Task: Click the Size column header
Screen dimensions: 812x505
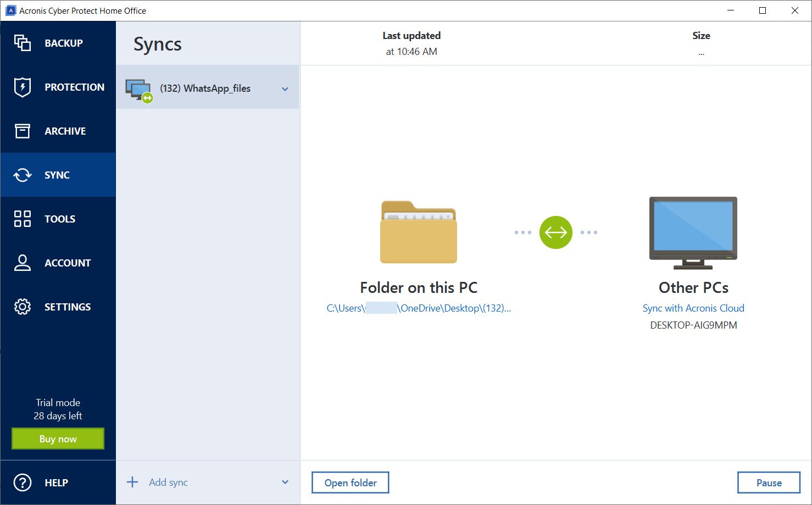Action: pyautogui.click(x=701, y=36)
